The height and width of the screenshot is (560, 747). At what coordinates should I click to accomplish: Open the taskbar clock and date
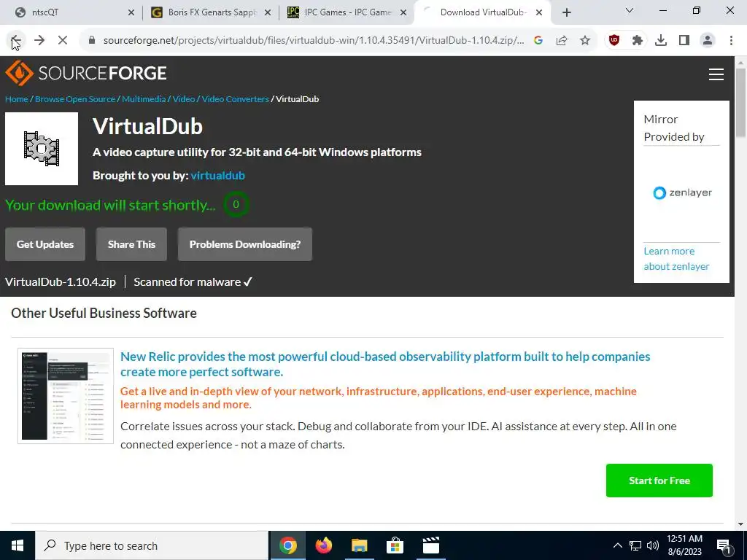[x=684, y=545]
